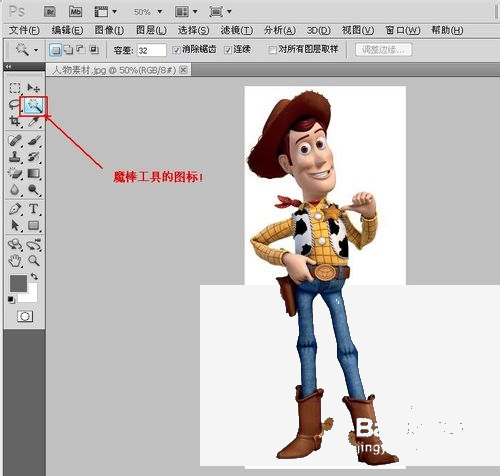
Task: Click the 调整边缘 Refine Edge button
Action: 384,50
